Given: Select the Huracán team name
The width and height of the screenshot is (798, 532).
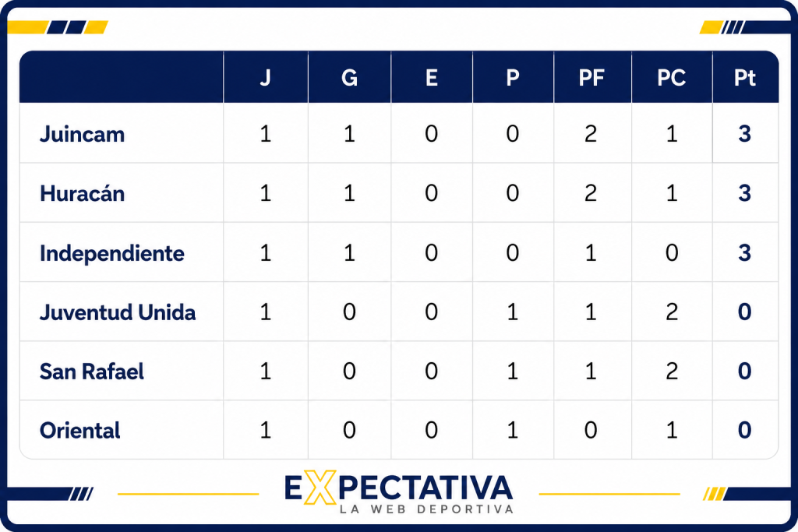Looking at the screenshot, I should pos(82,193).
